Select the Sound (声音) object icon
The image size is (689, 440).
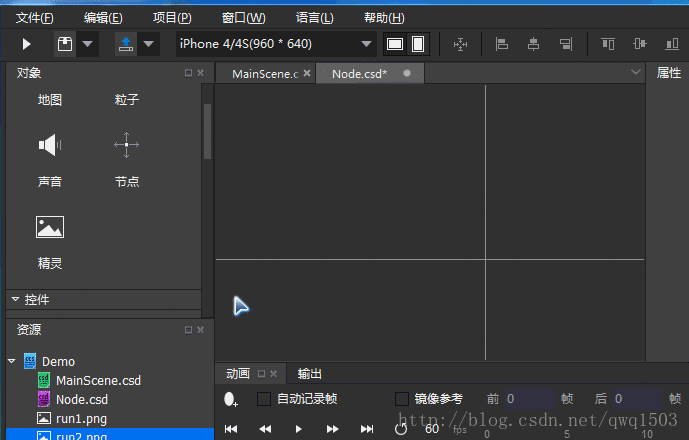tap(50, 145)
